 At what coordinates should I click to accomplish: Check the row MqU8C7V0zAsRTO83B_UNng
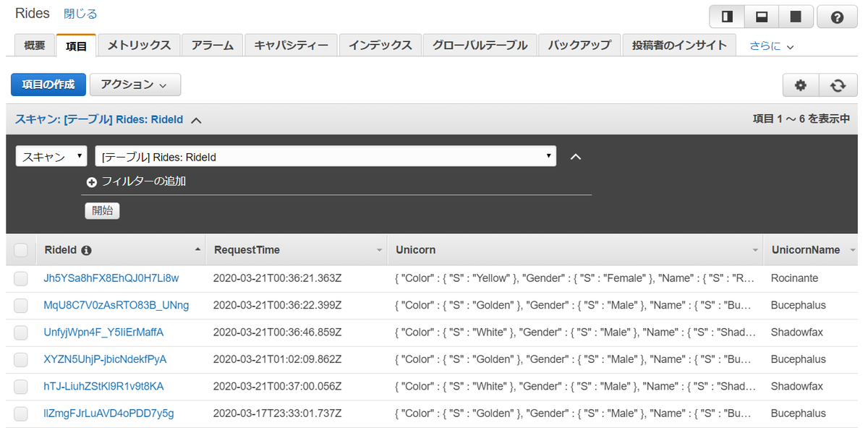[x=21, y=306]
